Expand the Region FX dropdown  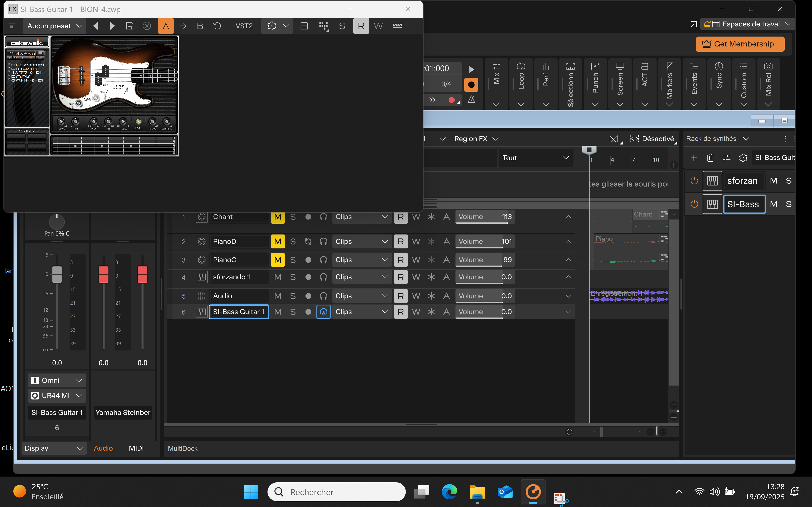[476, 139]
